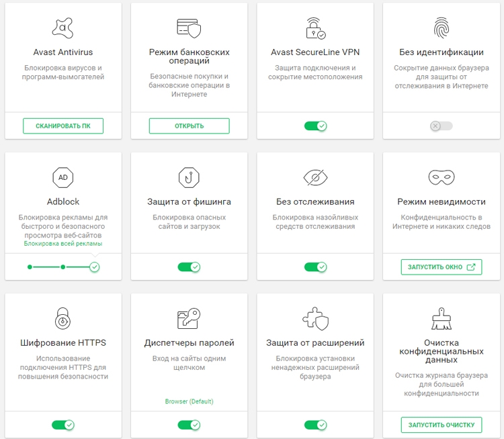Toggle the Avast SecureLine VPN switch

tap(315, 126)
